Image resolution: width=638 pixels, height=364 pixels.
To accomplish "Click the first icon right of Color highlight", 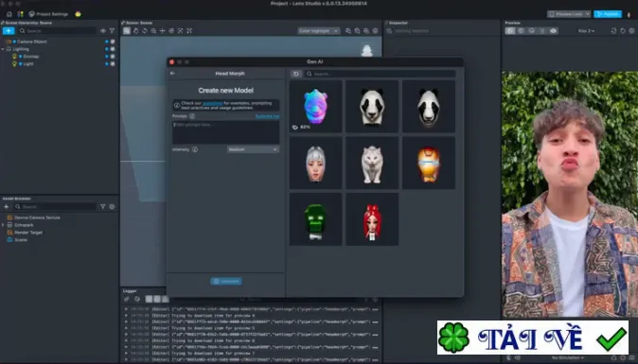I will [x=348, y=31].
